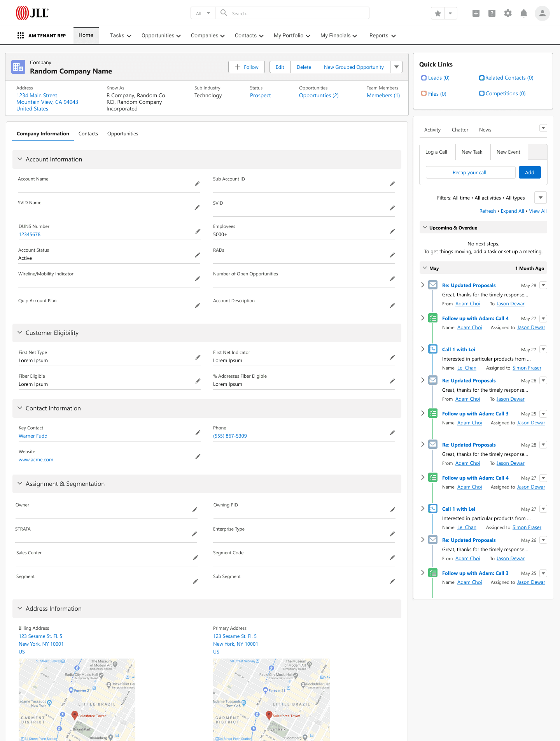Viewport: 560px width, 741px height.
Task: Edit the Segment Code pencil icon
Action: (392, 558)
